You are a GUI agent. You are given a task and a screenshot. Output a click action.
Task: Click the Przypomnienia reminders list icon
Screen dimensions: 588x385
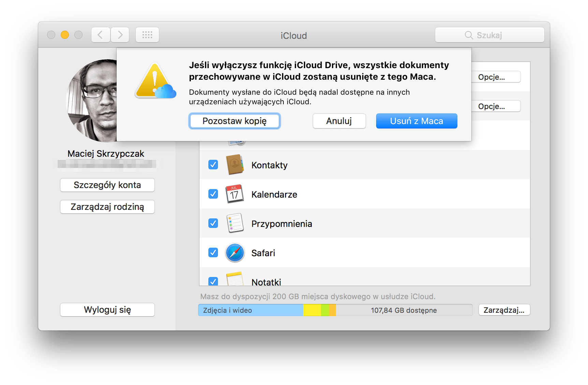pyautogui.click(x=235, y=223)
